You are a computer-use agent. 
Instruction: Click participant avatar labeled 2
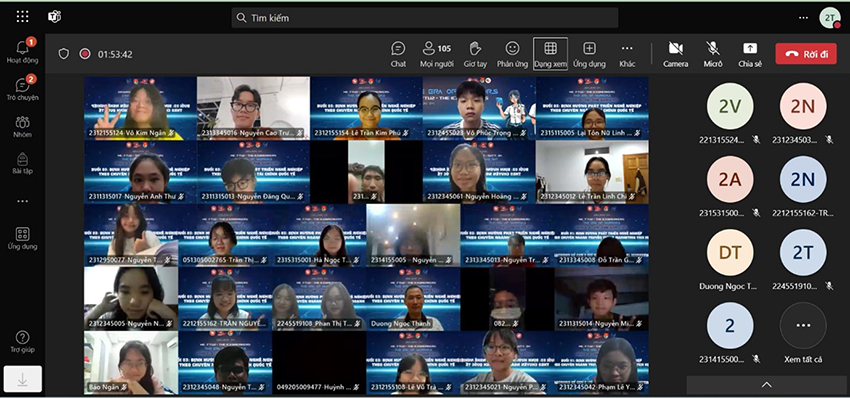pos(730,326)
